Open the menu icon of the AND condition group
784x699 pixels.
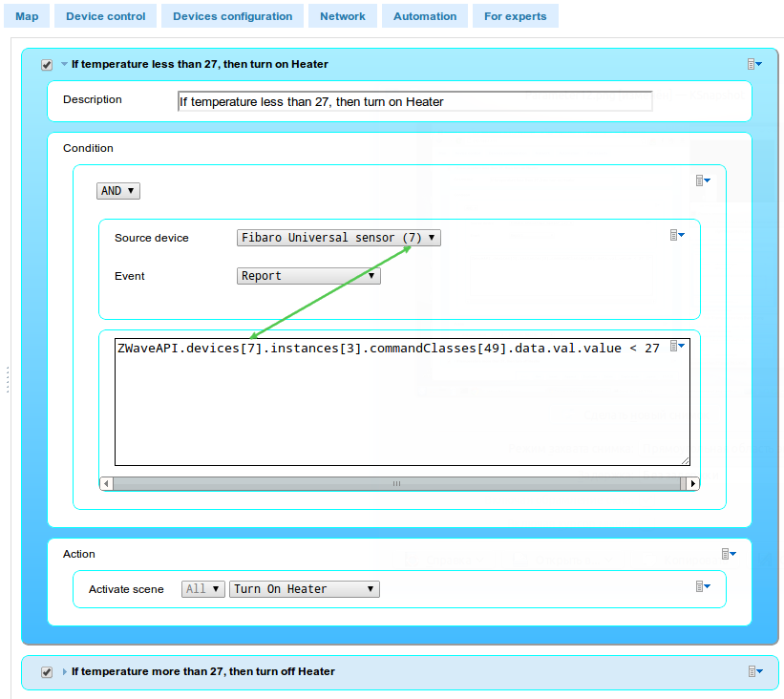pos(703,180)
